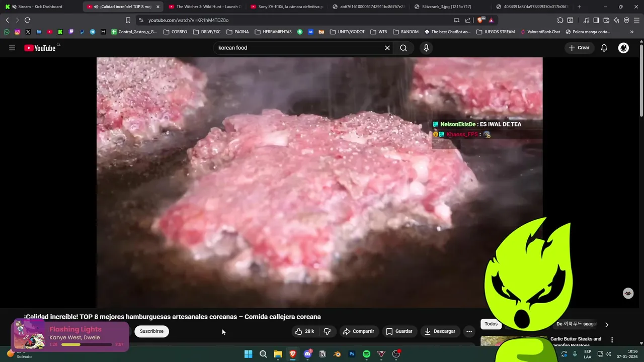Viewport: 644px width, 362px height.
Task: Save video with Guardar button
Action: click(399, 331)
